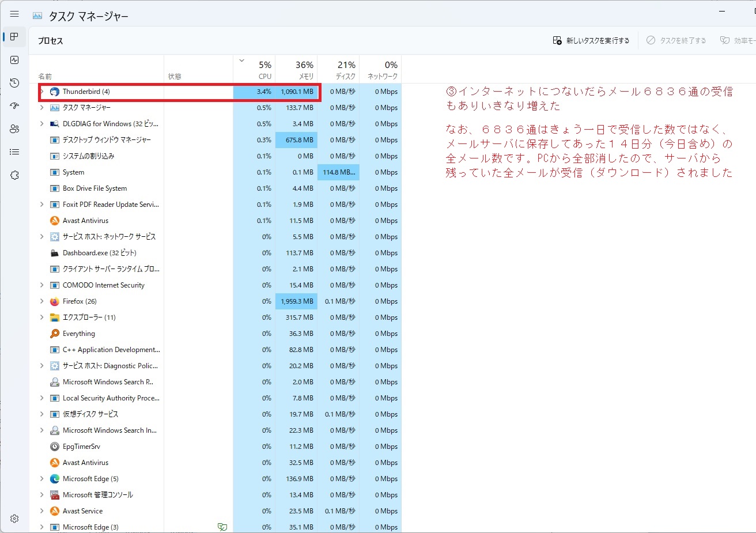Open App history page icon
Image resolution: width=756 pixels, height=533 pixels.
pos(14,83)
